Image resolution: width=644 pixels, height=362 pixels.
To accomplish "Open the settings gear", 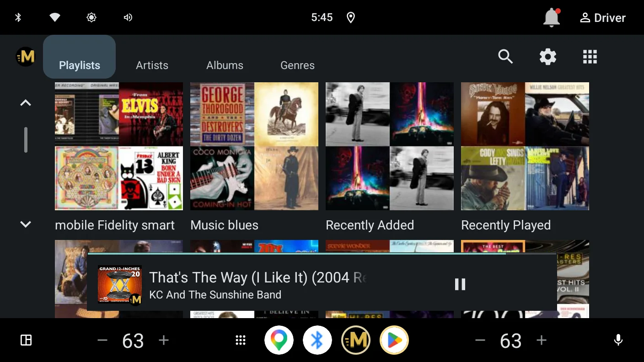I will [548, 57].
